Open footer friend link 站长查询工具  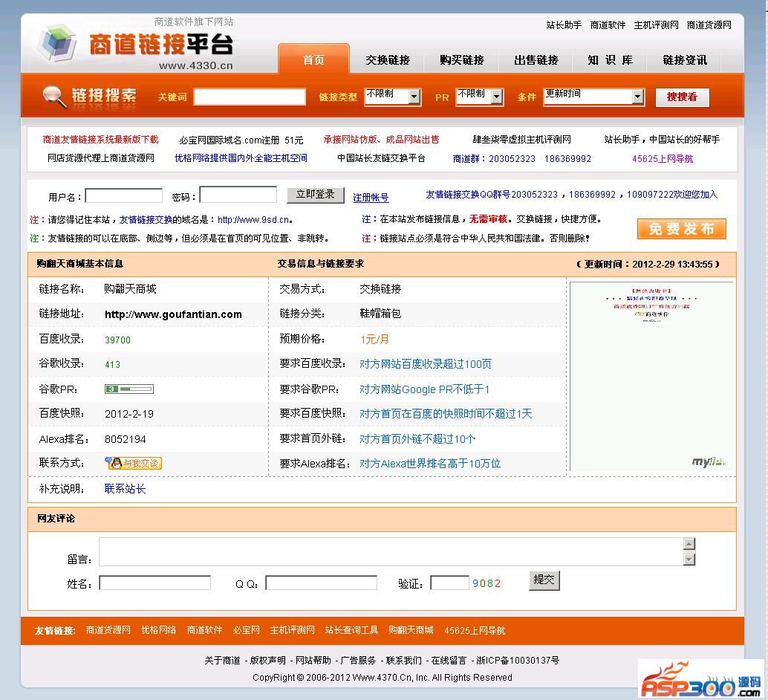click(351, 630)
